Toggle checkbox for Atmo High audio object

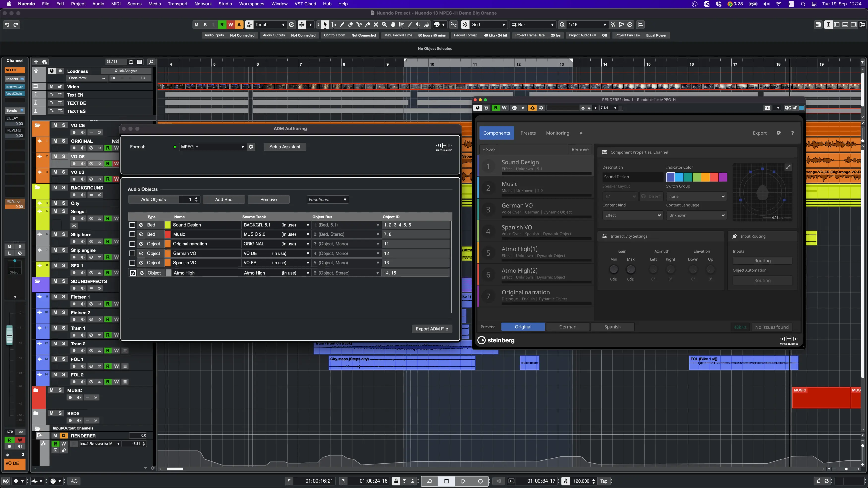click(x=132, y=272)
